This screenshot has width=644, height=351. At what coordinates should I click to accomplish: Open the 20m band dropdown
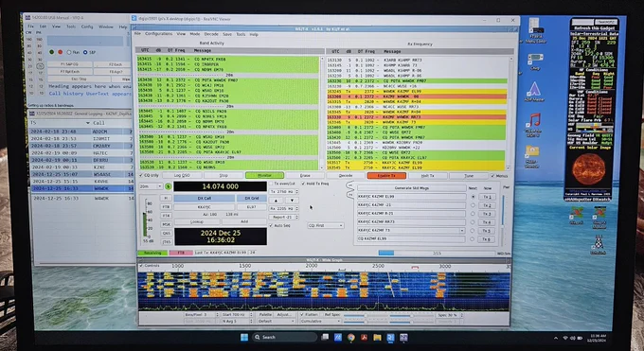(151, 186)
